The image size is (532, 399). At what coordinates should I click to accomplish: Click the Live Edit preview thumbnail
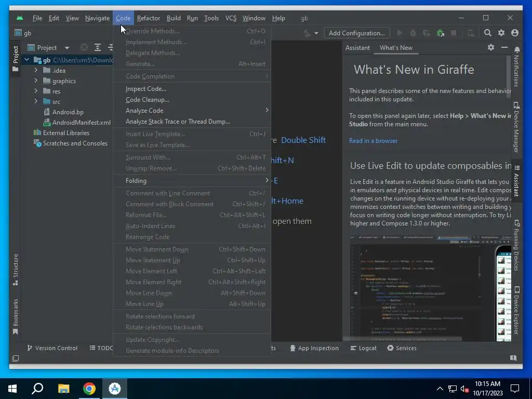[x=430, y=288]
